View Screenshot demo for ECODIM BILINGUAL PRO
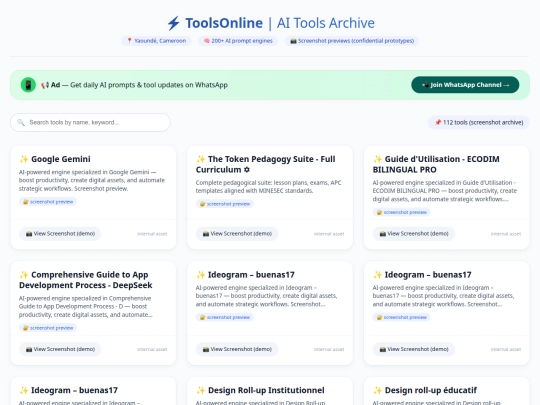Image resolution: width=540 pixels, height=405 pixels. 414,234
